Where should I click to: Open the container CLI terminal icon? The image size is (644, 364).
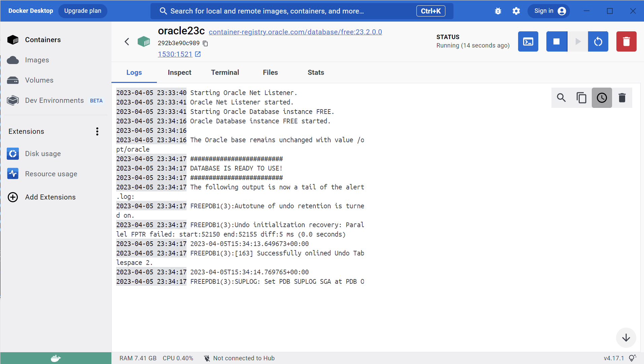[x=528, y=41]
